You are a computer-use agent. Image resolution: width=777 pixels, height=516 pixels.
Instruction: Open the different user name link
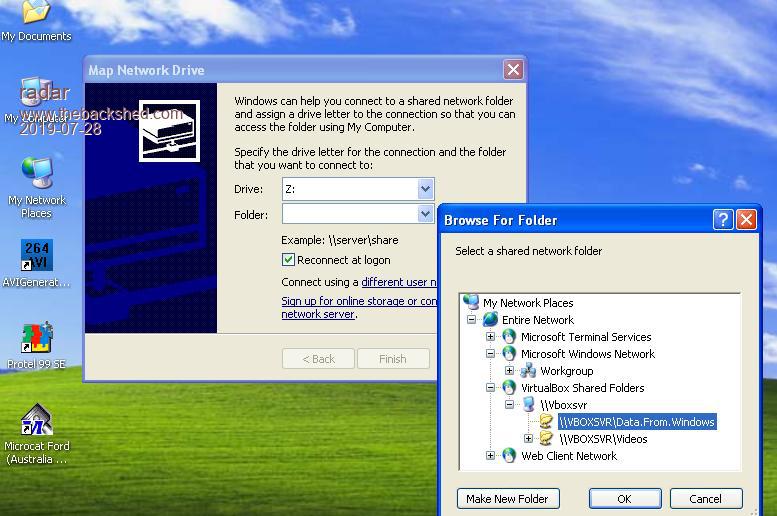coord(400,282)
